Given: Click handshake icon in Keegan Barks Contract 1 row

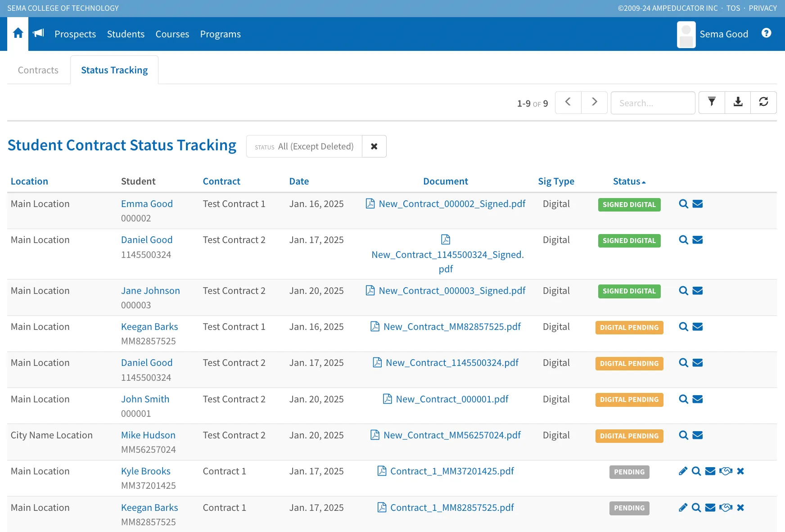Looking at the screenshot, I should (726, 508).
